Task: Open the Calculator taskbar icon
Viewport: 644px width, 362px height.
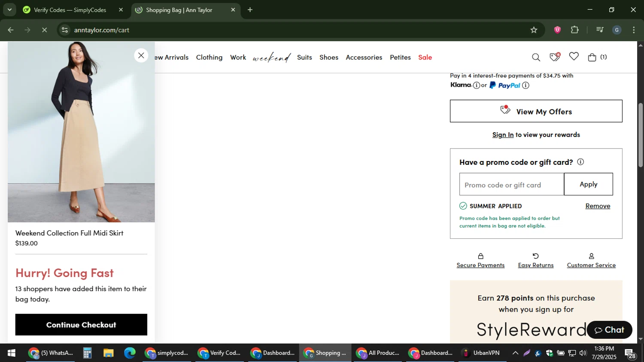Action: [88, 353]
